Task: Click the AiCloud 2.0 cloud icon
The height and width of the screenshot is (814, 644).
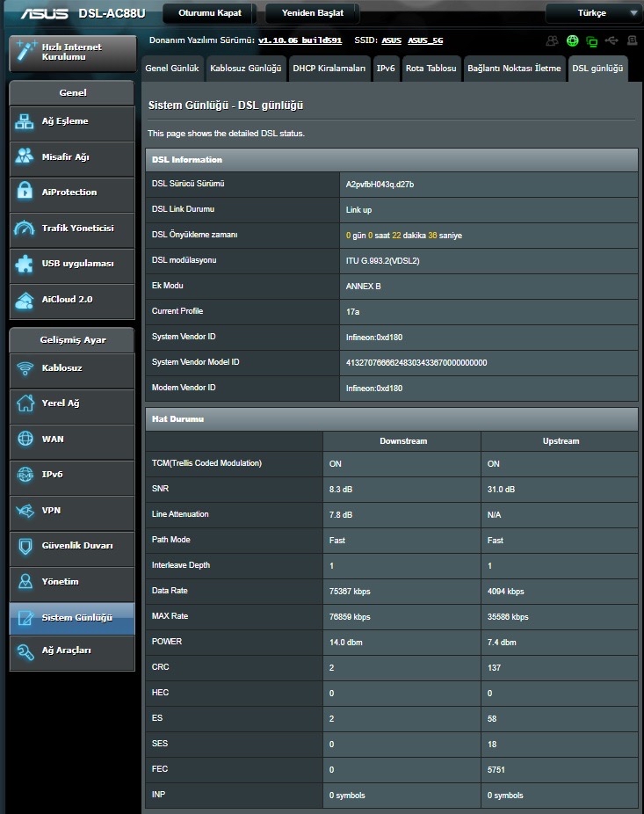Action: (25, 300)
